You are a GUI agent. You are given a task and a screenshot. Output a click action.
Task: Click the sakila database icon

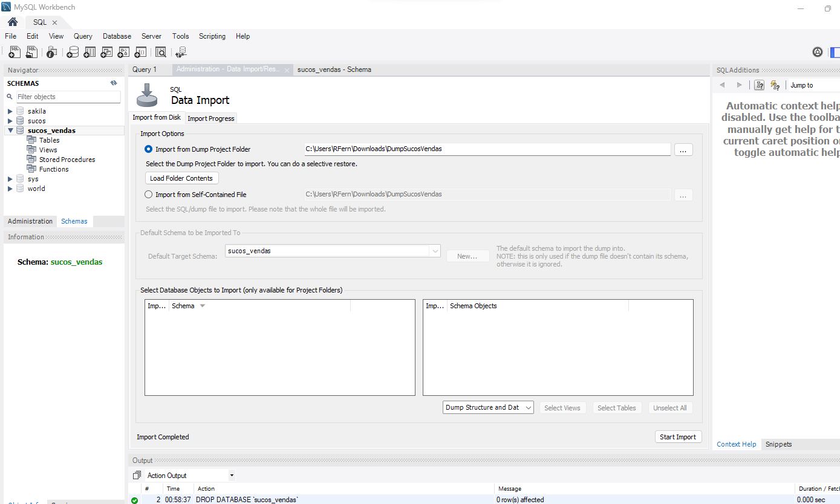pos(21,111)
